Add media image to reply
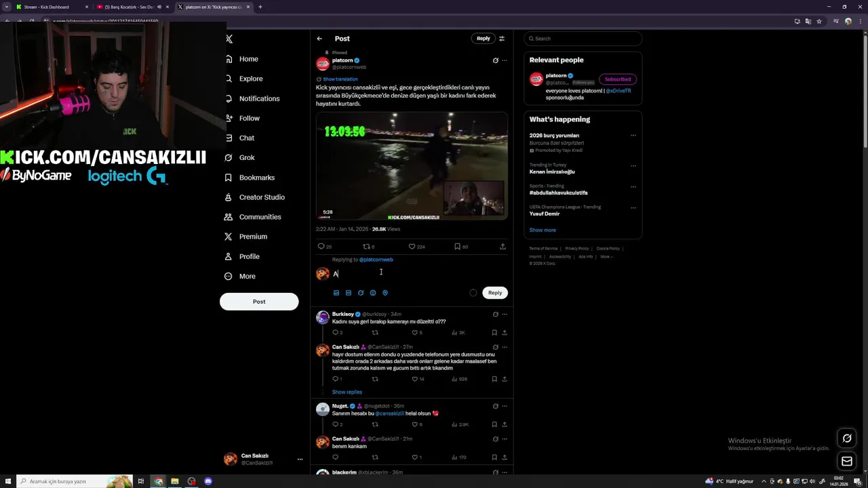 336,293
